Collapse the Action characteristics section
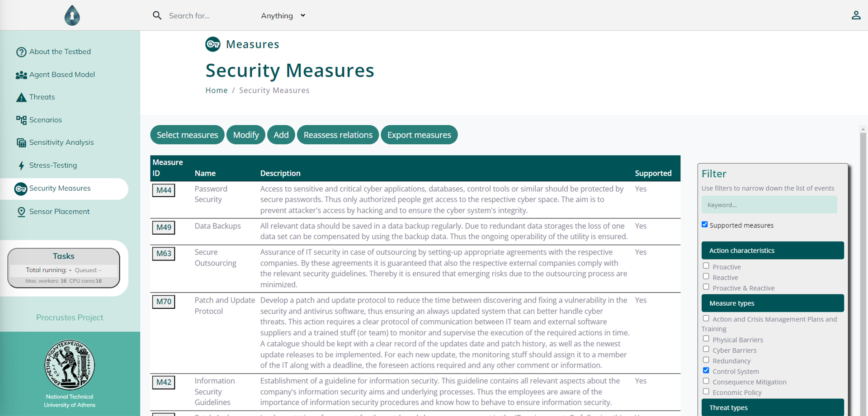Image resolution: width=868 pixels, height=416 pixels. click(x=773, y=251)
